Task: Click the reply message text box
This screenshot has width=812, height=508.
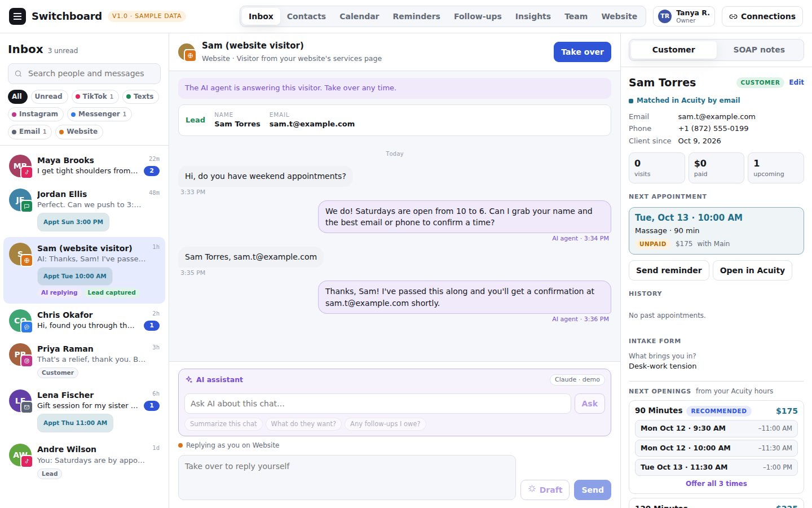Action: tap(347, 478)
